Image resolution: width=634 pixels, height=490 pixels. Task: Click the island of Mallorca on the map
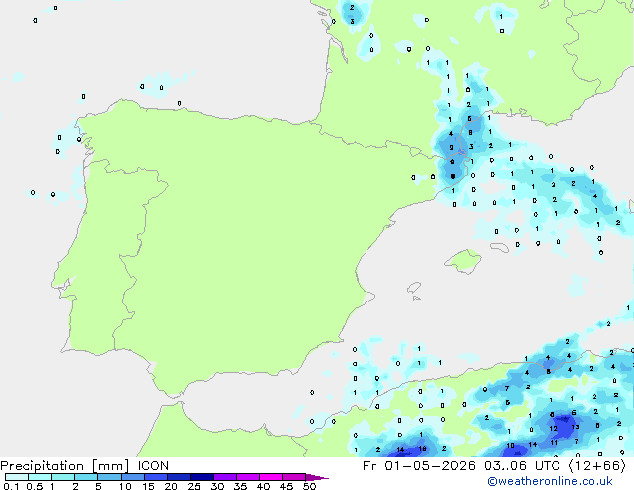pos(463,261)
